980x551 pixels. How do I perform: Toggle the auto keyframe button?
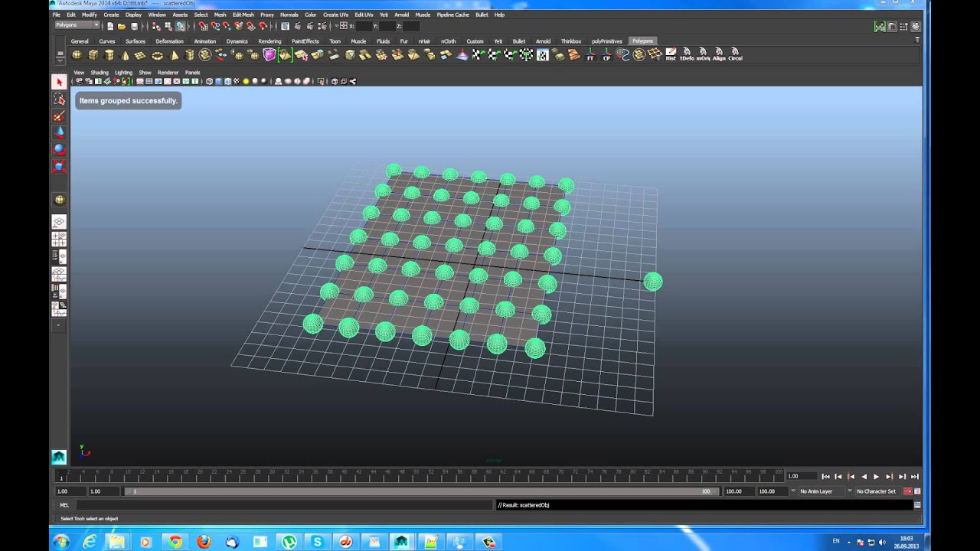click(908, 491)
